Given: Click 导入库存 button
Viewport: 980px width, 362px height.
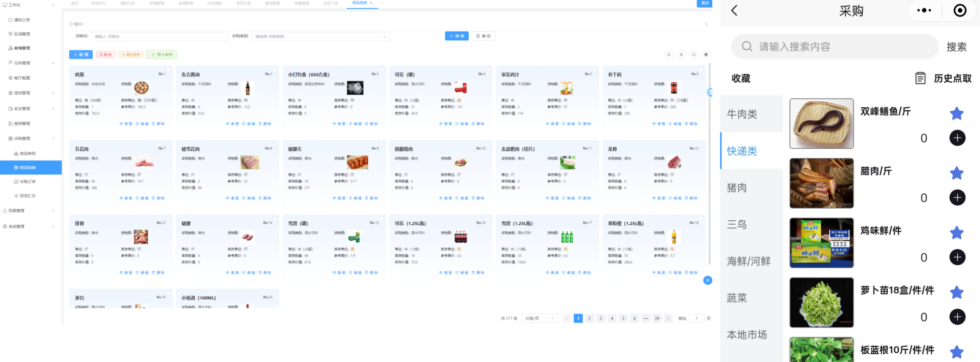Looking at the screenshot, I should pyautogui.click(x=162, y=55).
